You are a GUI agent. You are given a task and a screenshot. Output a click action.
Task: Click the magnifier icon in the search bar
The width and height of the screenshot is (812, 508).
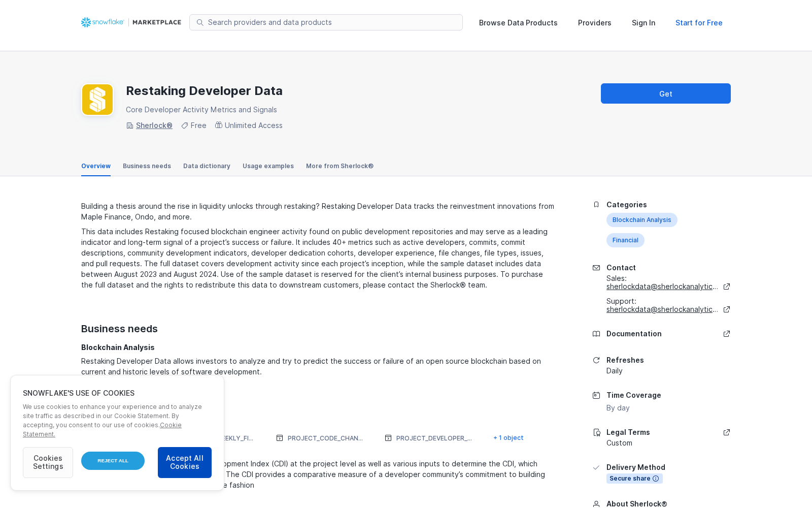pyautogui.click(x=200, y=22)
